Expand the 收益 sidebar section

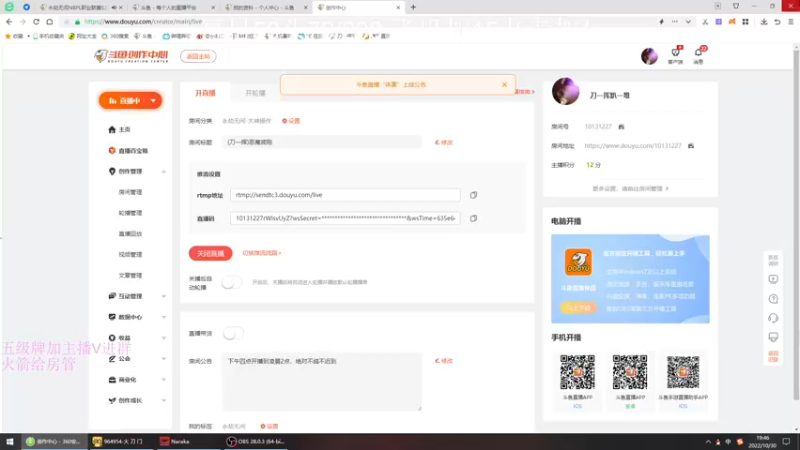[x=164, y=338]
